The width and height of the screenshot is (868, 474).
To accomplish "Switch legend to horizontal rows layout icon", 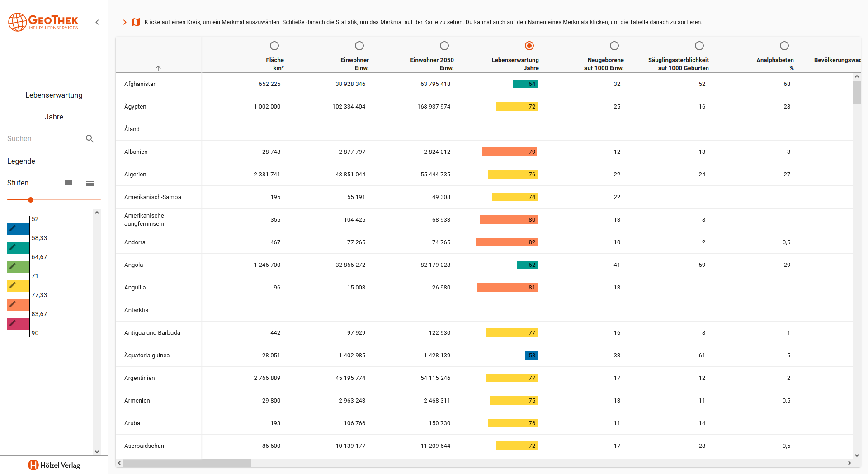I will [90, 183].
